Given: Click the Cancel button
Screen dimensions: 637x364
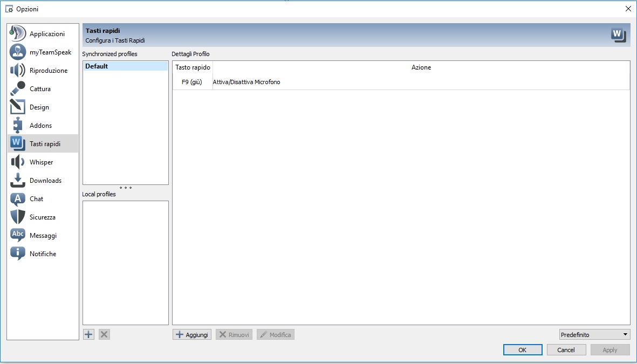Looking at the screenshot, I should (566, 350).
